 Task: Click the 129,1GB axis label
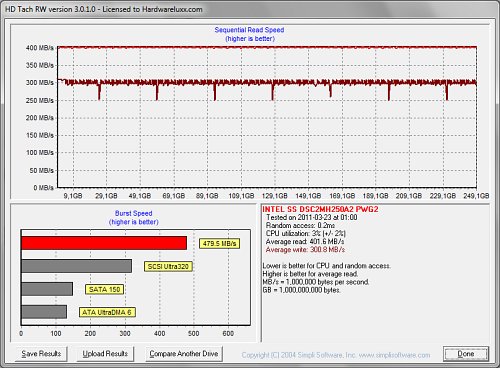click(275, 196)
